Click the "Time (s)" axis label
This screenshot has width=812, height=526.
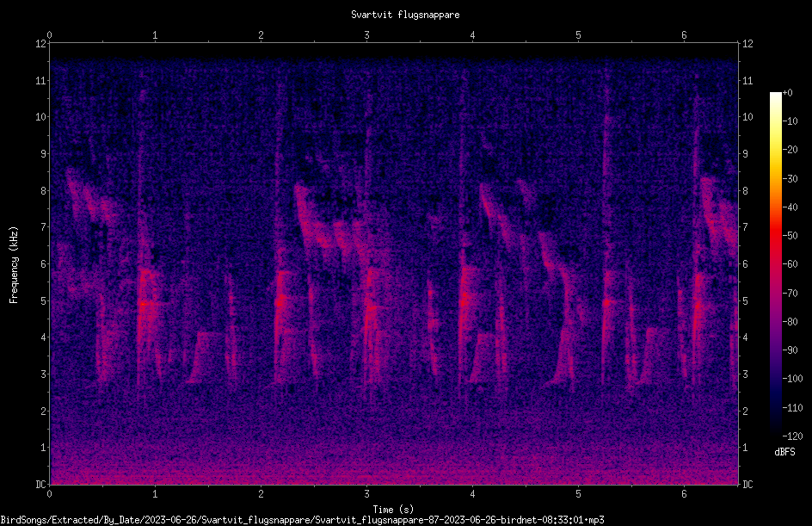click(393, 510)
